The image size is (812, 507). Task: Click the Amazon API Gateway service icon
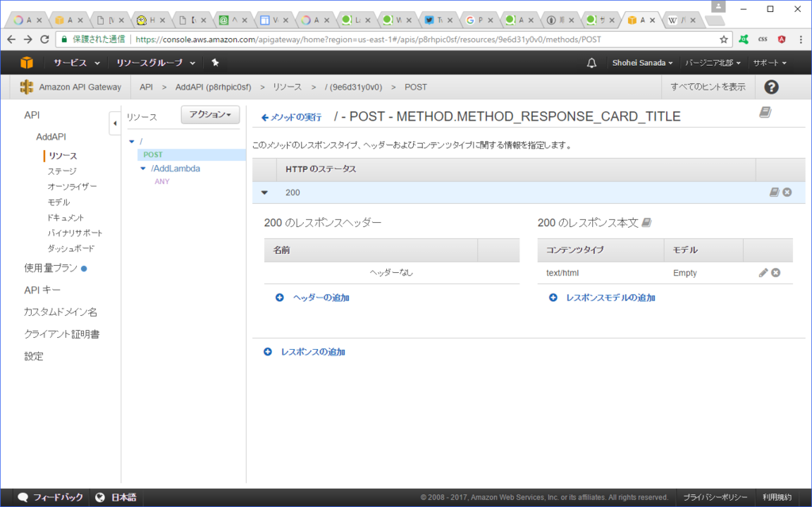26,87
